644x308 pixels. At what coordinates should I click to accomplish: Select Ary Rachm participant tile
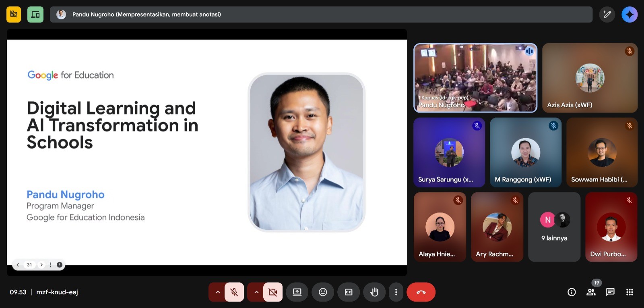[x=497, y=227]
